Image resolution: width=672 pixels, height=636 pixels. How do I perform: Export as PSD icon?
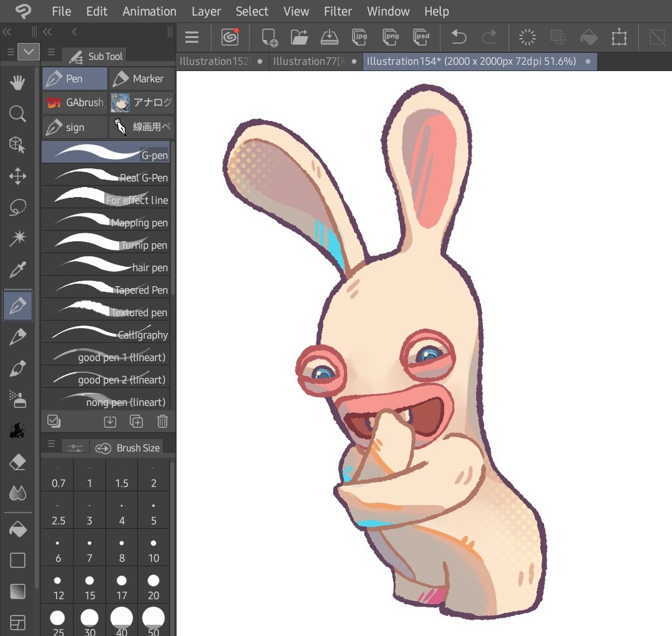(x=421, y=37)
